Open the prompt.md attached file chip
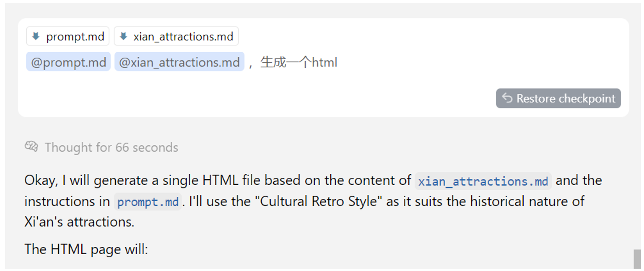The width and height of the screenshot is (644, 271). tap(68, 36)
